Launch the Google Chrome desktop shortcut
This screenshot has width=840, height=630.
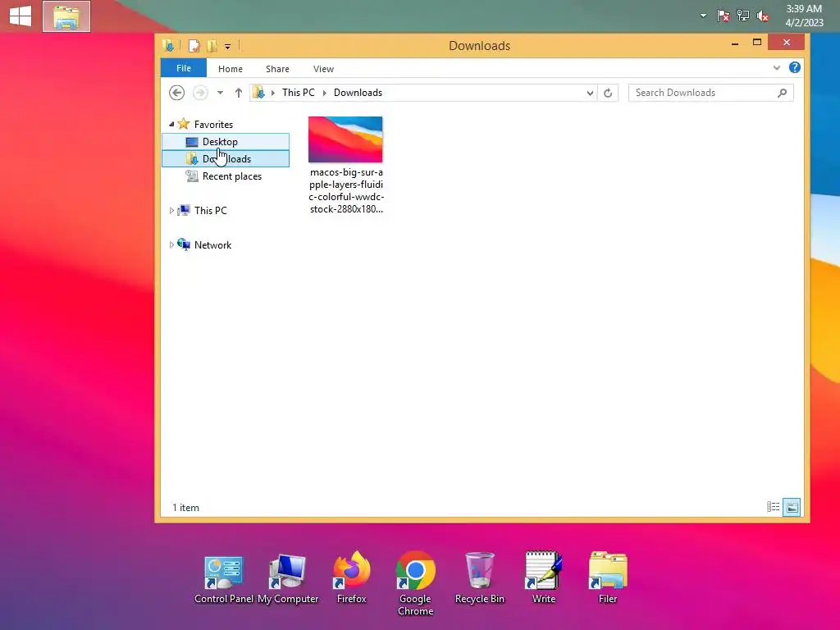[x=415, y=584]
